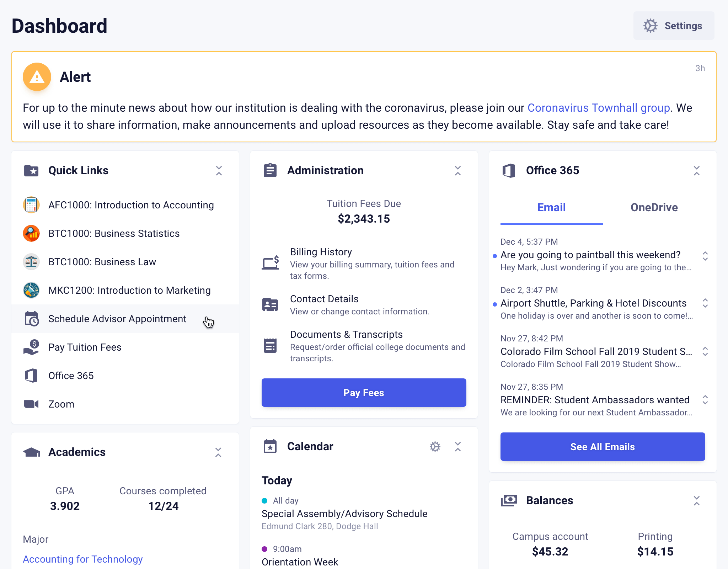
Task: Click the BTC1000 Business Statistics chart icon
Action: coord(32,233)
